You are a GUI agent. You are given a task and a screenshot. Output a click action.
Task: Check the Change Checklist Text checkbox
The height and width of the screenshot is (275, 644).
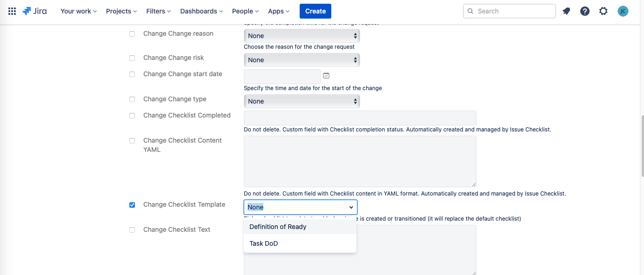click(x=132, y=230)
